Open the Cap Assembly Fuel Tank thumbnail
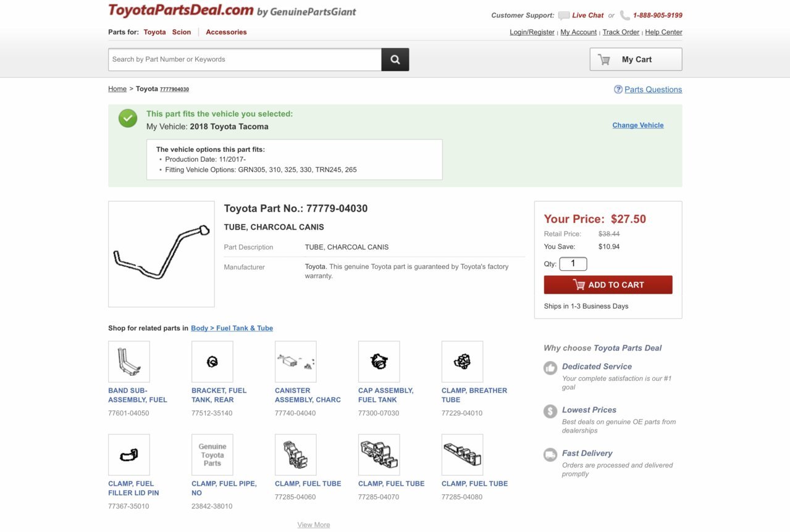Screen dimensions: 790x532 [379, 362]
